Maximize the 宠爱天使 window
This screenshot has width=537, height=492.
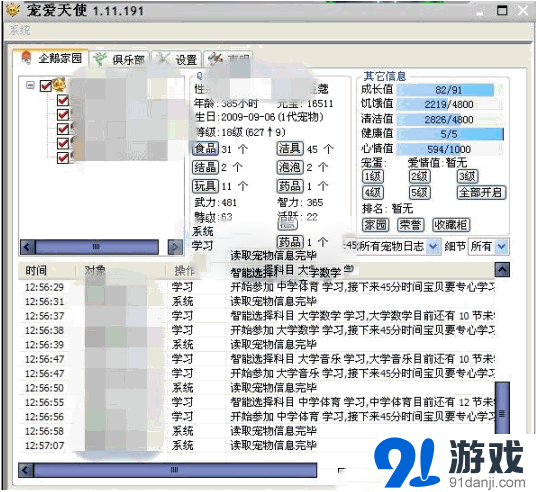(x=502, y=10)
